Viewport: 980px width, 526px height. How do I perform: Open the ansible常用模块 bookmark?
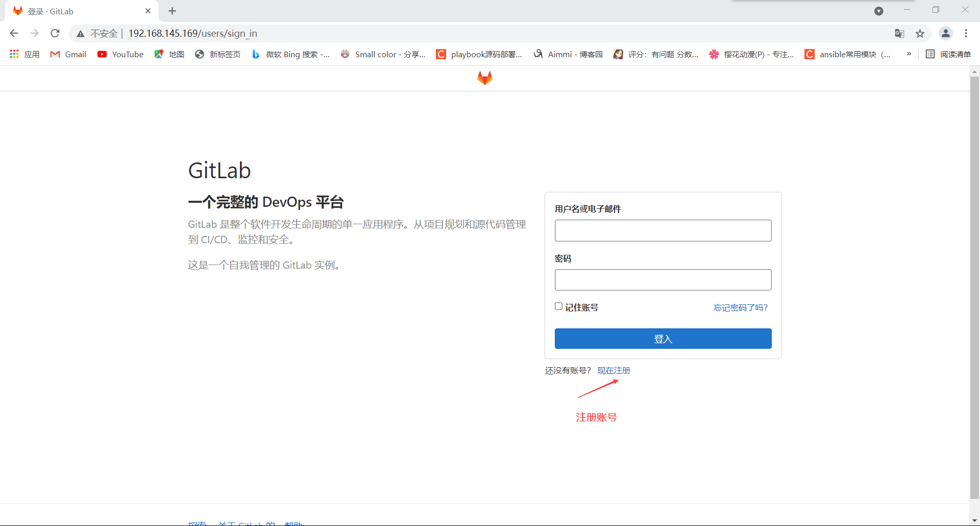(847, 54)
